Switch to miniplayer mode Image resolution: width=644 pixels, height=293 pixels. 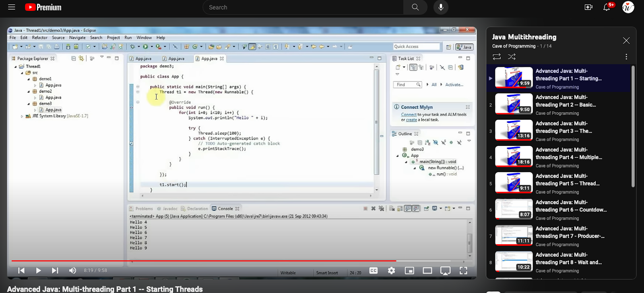(x=409, y=270)
